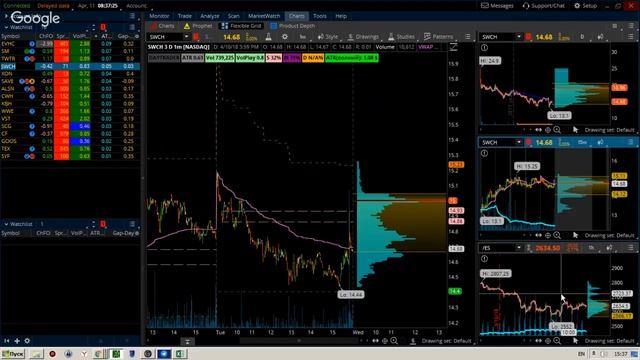Open Setup from the top bar
Screen dimensions: 640x360
pyautogui.click(x=585, y=6)
